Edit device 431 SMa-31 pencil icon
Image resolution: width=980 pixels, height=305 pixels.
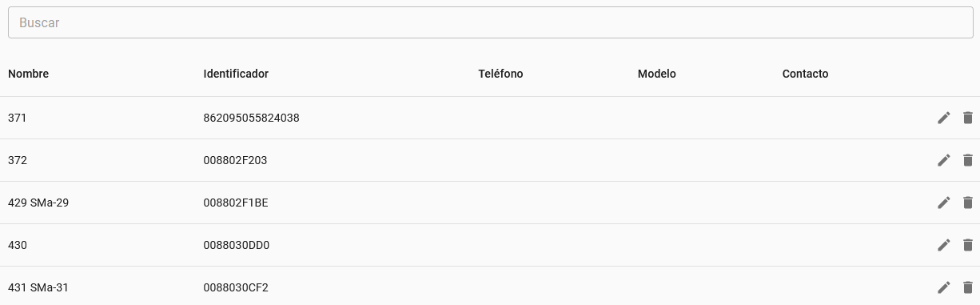(x=944, y=287)
